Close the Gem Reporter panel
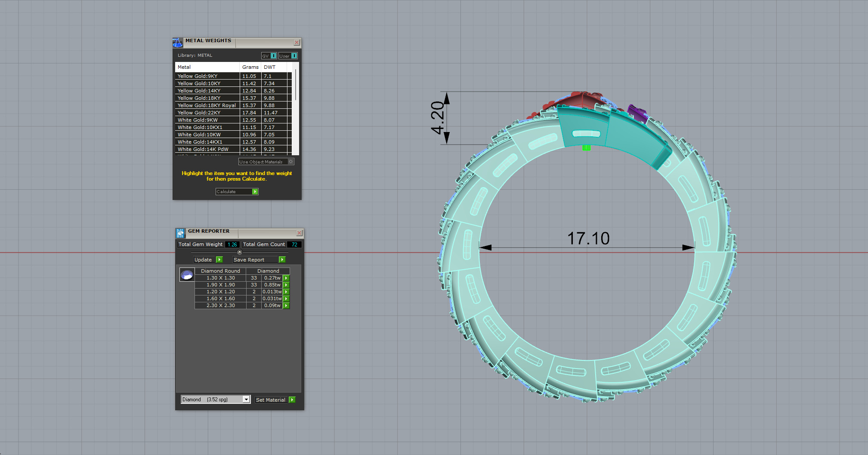This screenshot has width=868, height=455. point(300,233)
